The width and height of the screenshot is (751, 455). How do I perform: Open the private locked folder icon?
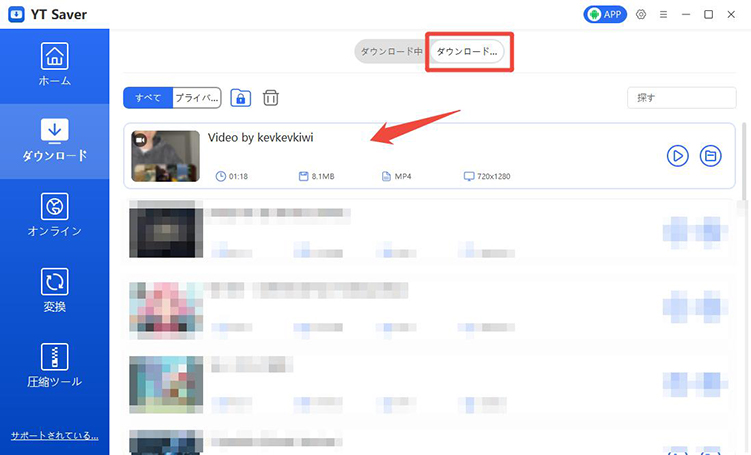pyautogui.click(x=240, y=98)
